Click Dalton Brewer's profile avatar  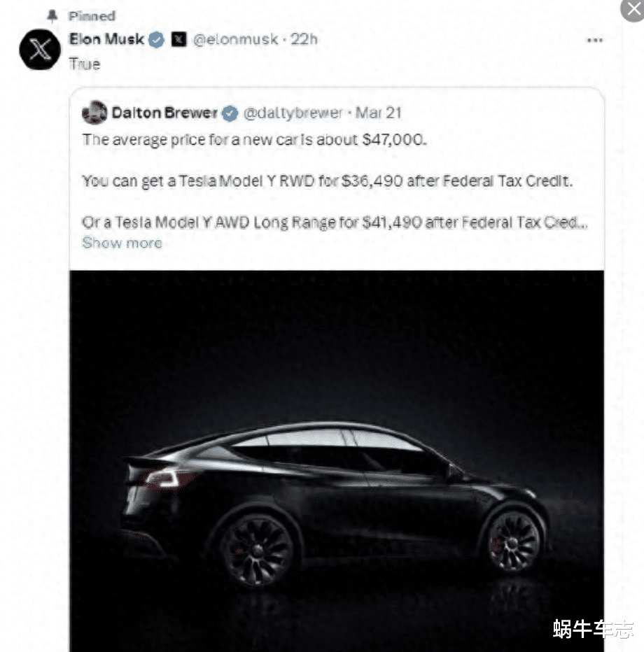coord(94,112)
